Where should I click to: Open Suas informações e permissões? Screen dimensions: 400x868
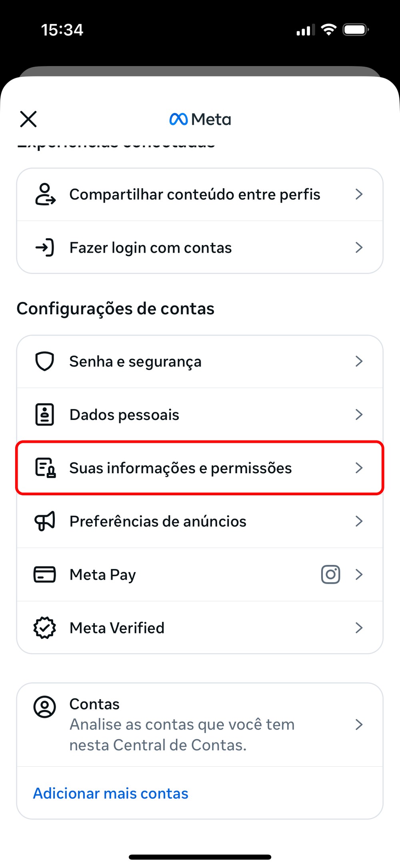click(180, 468)
